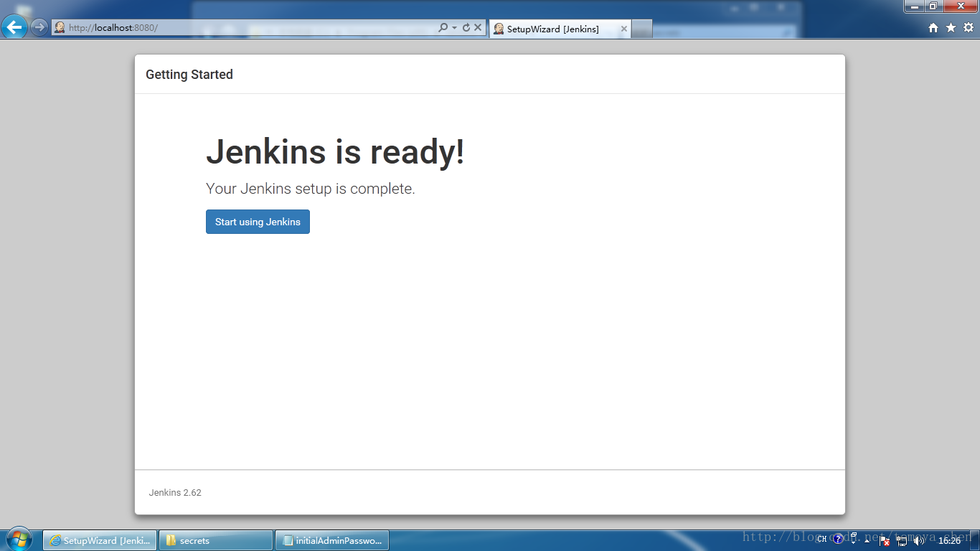Open the Action Center flag icon
The height and width of the screenshot is (551, 980).
tap(885, 540)
